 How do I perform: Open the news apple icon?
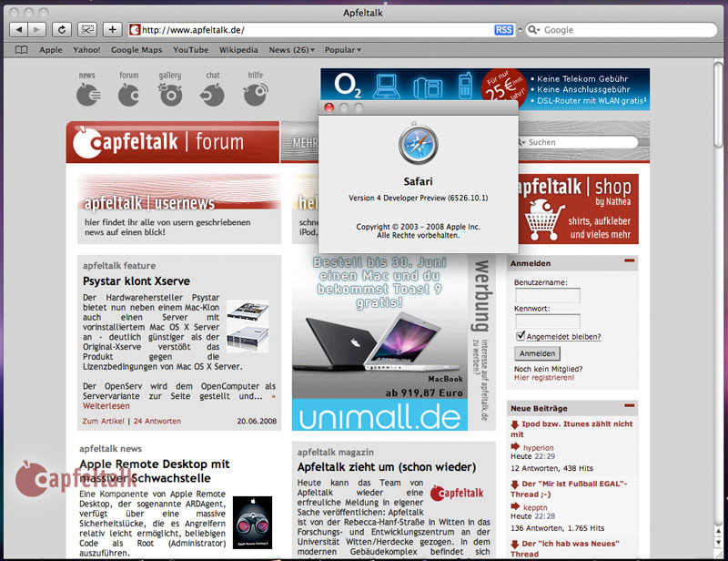click(87, 95)
